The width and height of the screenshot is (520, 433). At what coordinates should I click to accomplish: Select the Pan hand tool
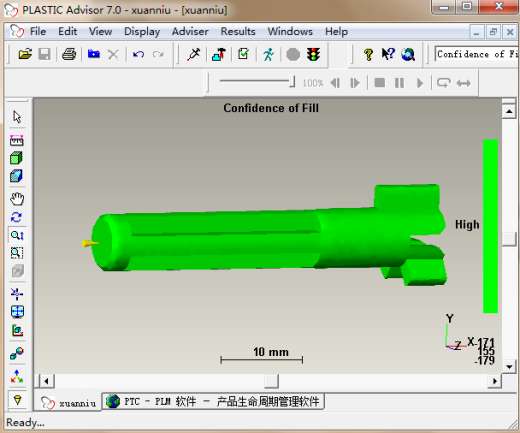pos(17,199)
